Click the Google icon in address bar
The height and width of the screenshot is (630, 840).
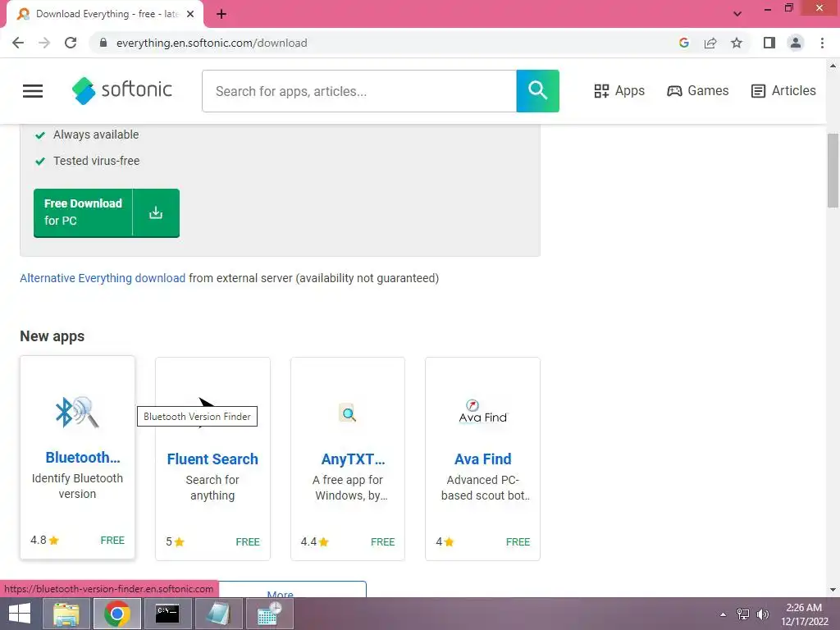(683, 43)
